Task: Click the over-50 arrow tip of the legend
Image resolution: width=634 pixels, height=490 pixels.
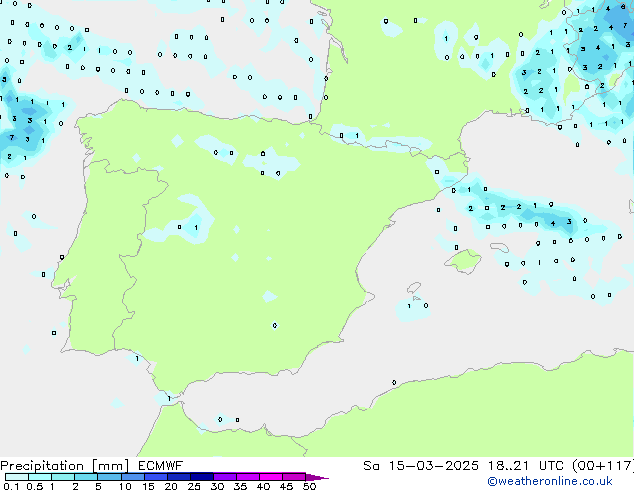Action: [x=317, y=477]
